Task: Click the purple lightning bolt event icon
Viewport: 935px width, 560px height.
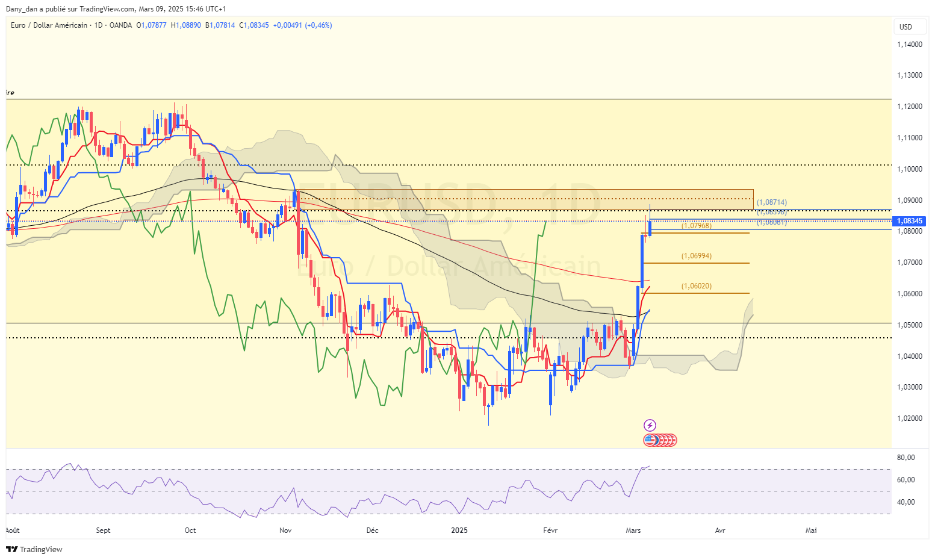Action: point(650,425)
